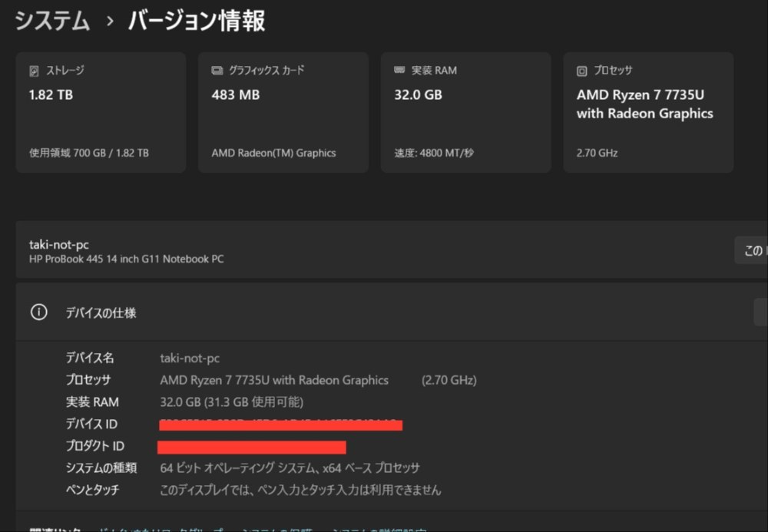
Task: Open the プロセッサ AMD Ryzen card
Action: pos(648,113)
